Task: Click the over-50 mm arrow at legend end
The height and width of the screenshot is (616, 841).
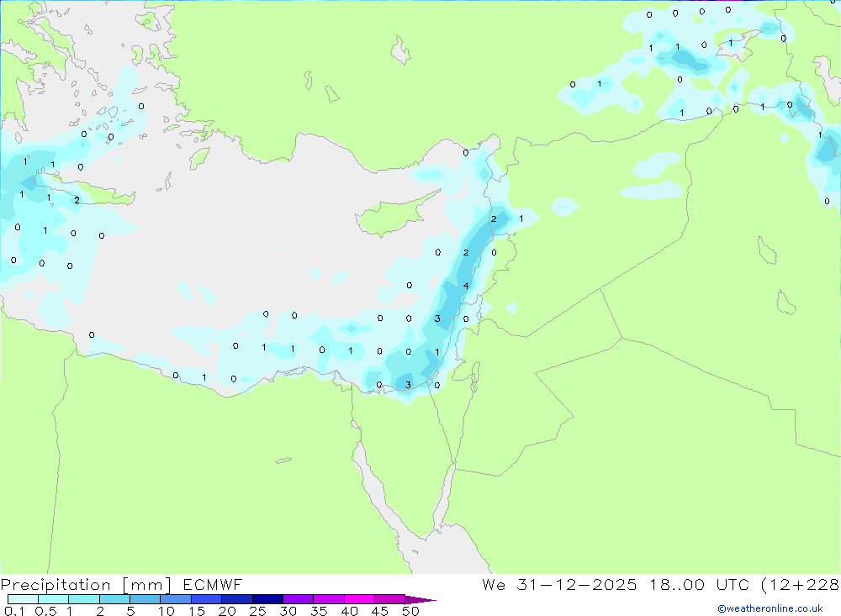Action: point(420,600)
